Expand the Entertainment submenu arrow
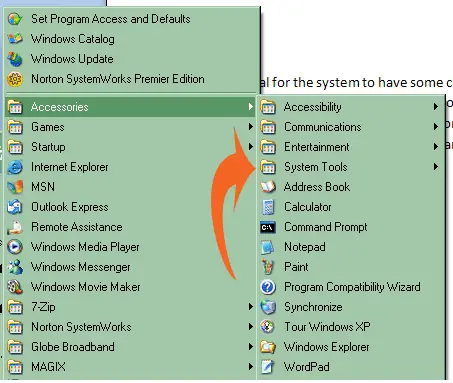Image resolution: width=453 pixels, height=383 pixels. click(436, 147)
